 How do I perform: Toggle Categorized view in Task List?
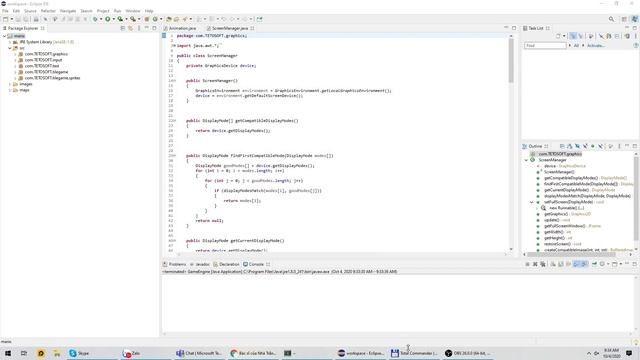(573, 36)
